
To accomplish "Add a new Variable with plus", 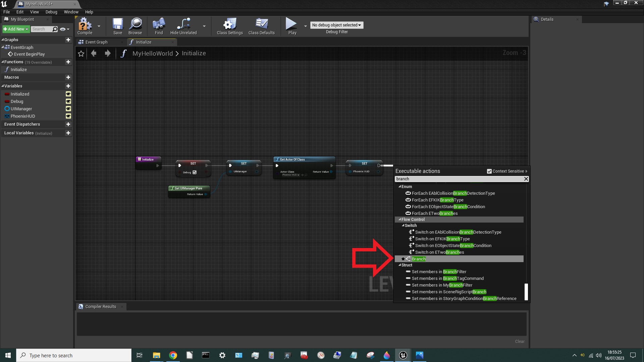I will tap(68, 86).
